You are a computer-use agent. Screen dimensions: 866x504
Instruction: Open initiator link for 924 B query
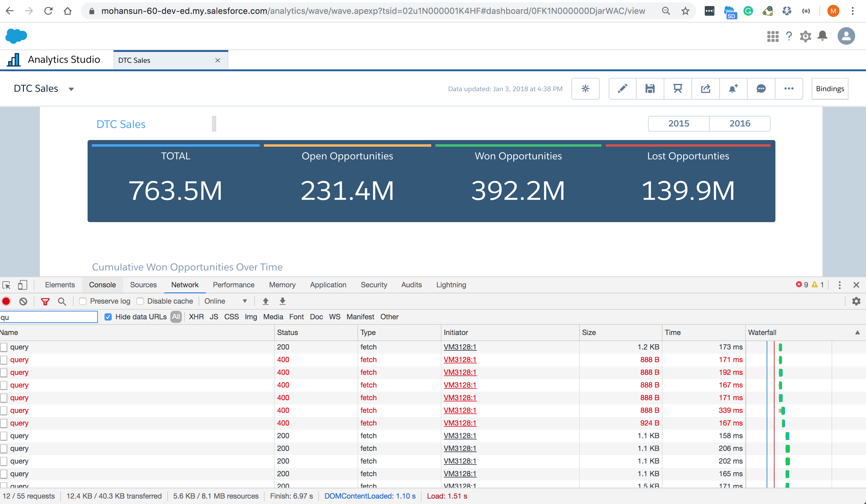(460, 423)
